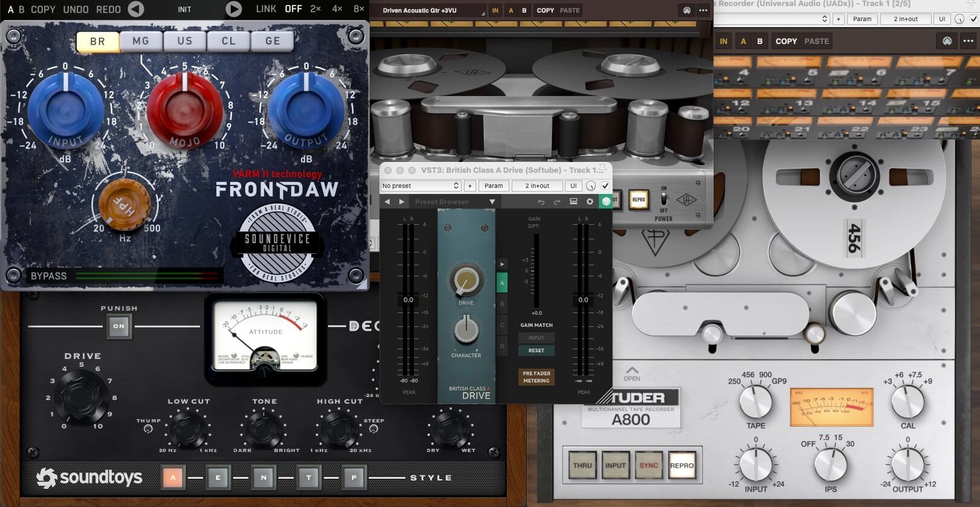Open the more options ellipsis on Studer A800
The width and height of the screenshot is (980, 507).
click(x=968, y=41)
